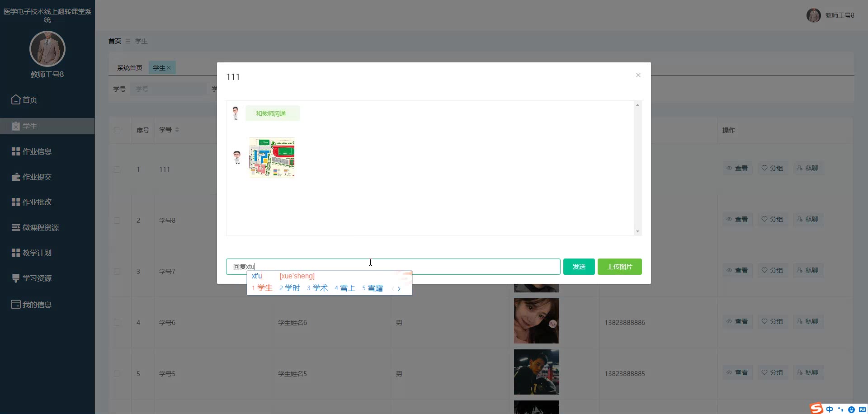
Task: Open 微课程资源 sidebar item
Action: [47, 227]
